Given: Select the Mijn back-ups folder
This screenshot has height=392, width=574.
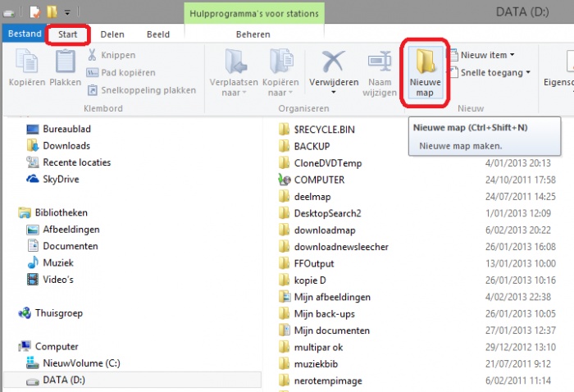Looking at the screenshot, I should point(317,313).
